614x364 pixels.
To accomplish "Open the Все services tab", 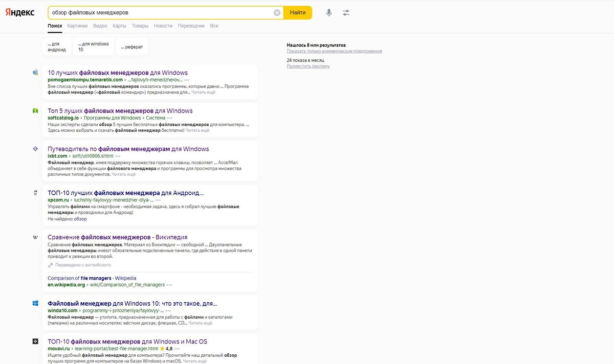I will (x=214, y=26).
